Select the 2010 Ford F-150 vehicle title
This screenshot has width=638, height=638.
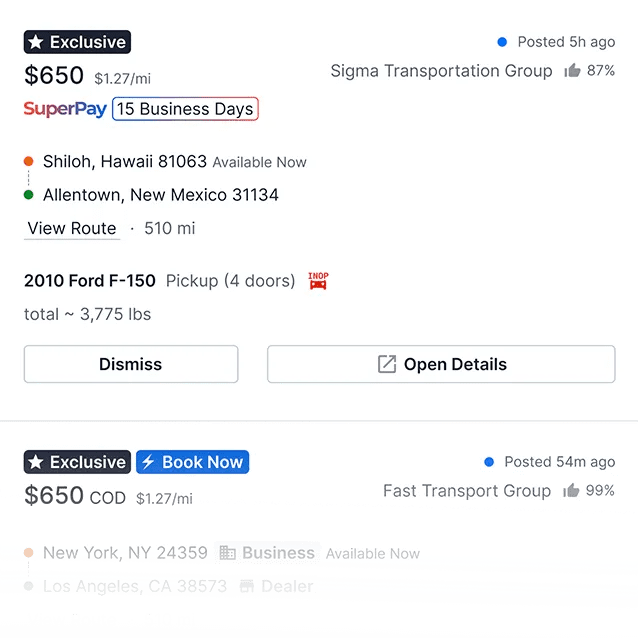pyautogui.click(x=90, y=281)
